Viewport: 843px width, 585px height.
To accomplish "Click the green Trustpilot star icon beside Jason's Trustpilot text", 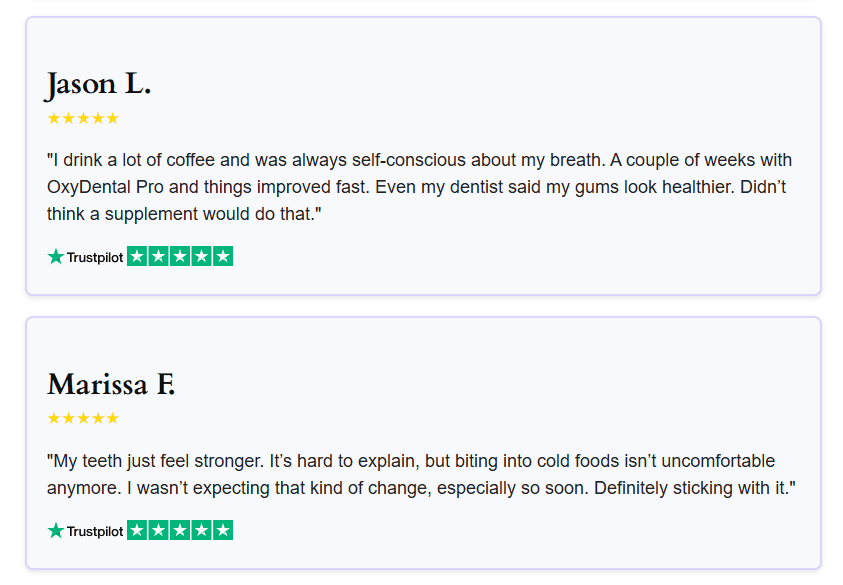I will point(56,256).
